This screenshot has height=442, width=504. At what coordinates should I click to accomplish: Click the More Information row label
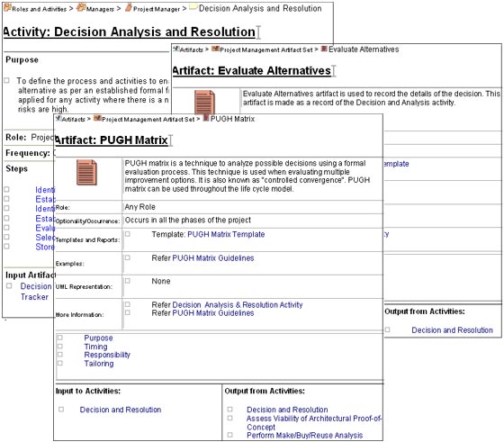pos(80,315)
